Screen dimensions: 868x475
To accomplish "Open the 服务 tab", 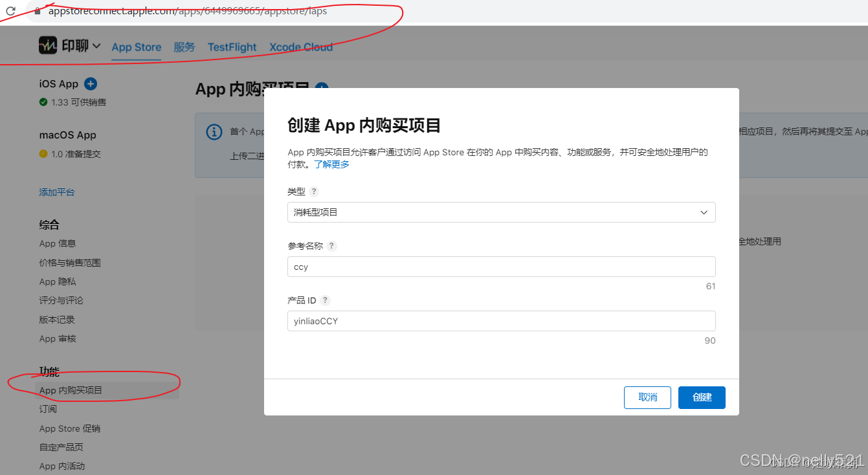I will (184, 47).
